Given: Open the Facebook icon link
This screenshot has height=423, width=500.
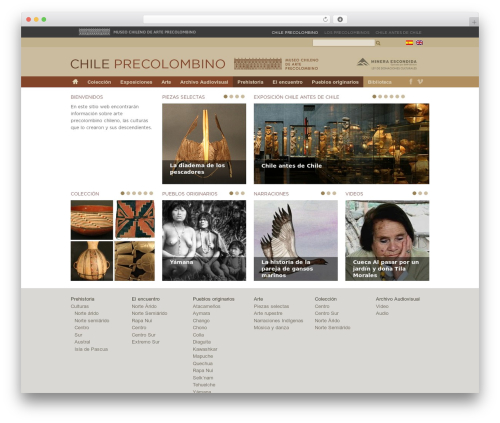Looking at the screenshot, I should click(x=411, y=82).
